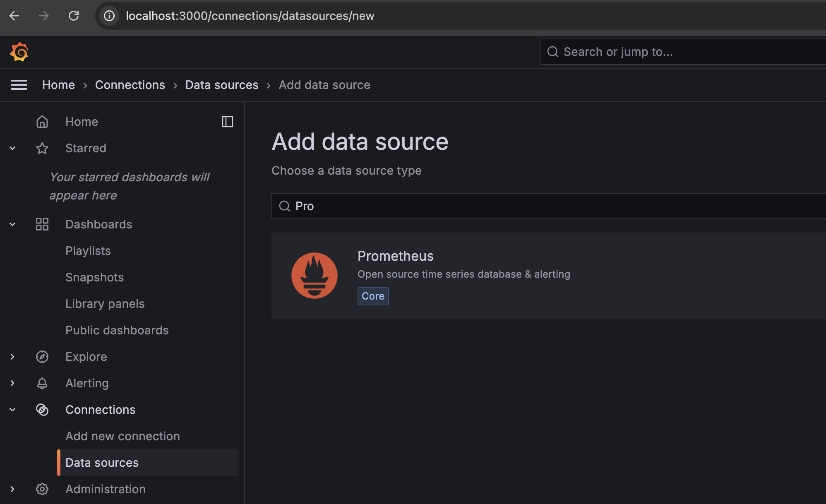The height and width of the screenshot is (504, 826).
Task: Click the Administration gear icon
Action: 42,489
